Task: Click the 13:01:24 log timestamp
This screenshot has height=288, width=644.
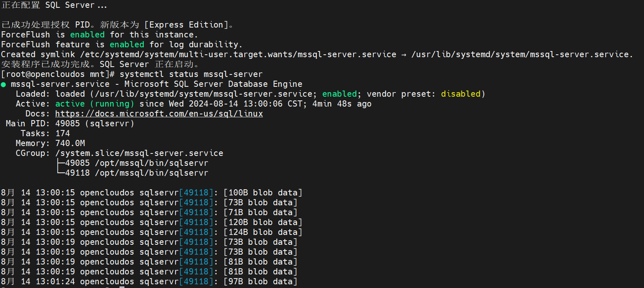Action: [x=55, y=282]
